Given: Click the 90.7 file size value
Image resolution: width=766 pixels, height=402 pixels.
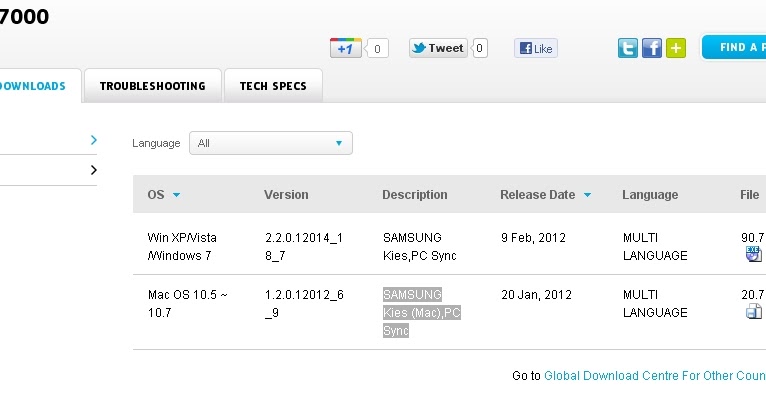Looking at the screenshot, I should [753, 238].
